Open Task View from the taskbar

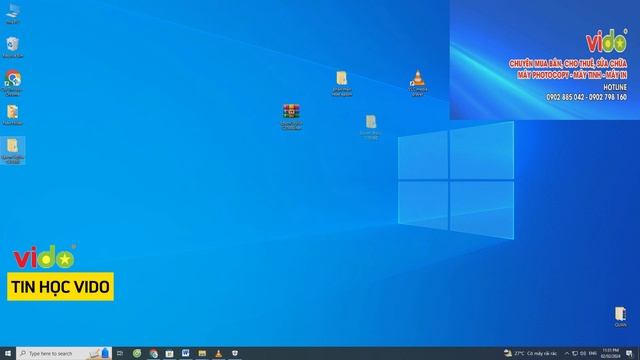coord(120,353)
